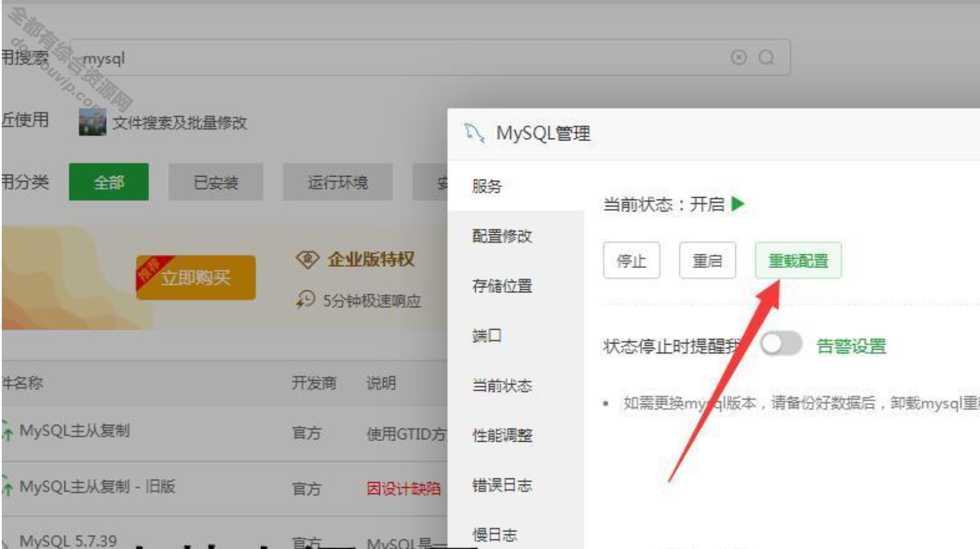Open the file search and batch edit plugin icon

tap(92, 122)
